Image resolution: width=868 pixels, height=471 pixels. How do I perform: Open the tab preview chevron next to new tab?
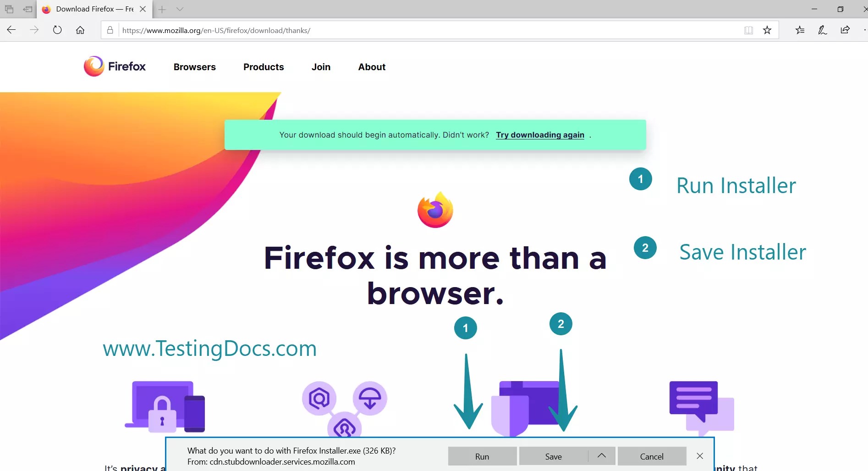point(180,9)
